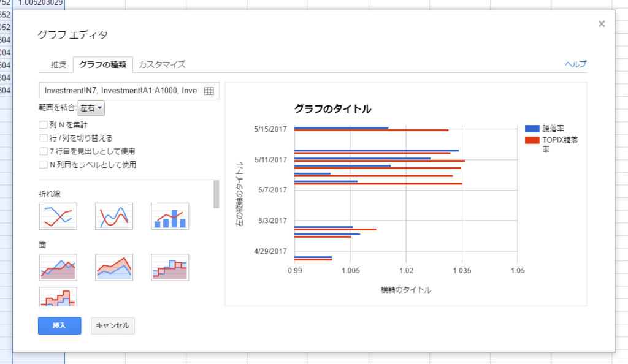
Task: Switch to the 推奨 tab
Action: 58,64
